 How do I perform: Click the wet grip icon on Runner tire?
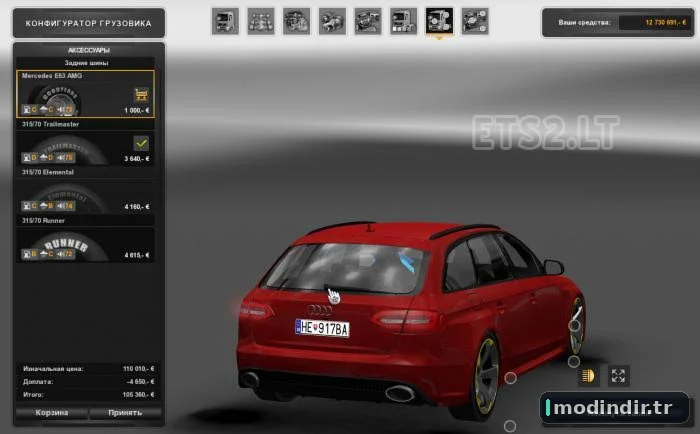46,254
